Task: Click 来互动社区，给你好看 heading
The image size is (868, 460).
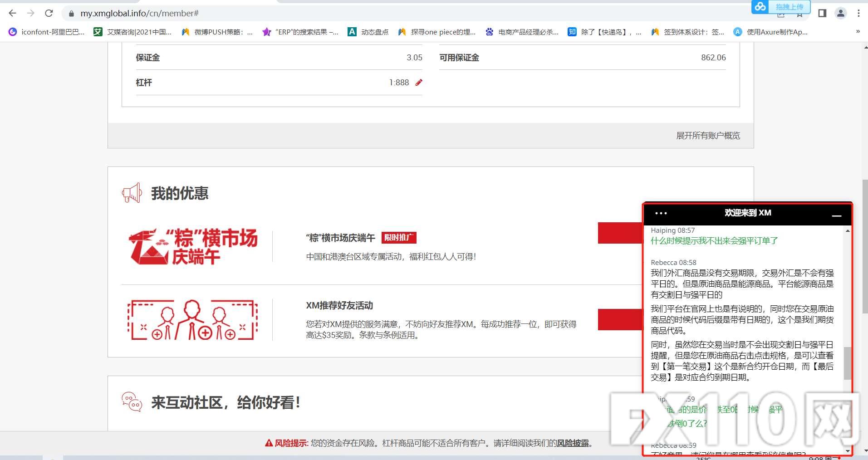Action: tap(226, 402)
